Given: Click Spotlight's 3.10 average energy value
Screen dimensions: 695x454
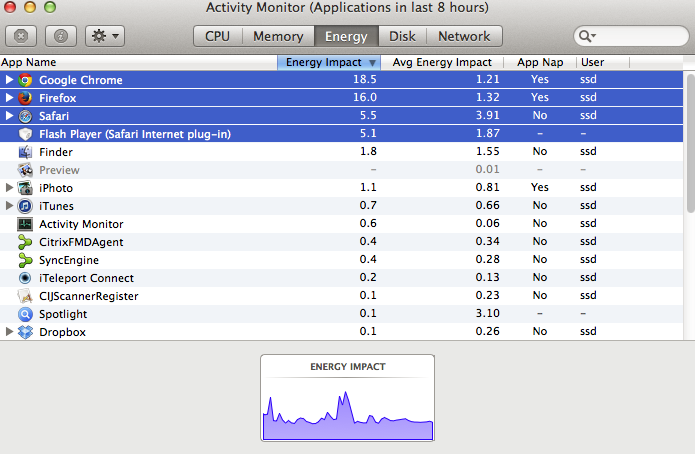Looking at the screenshot, I should click(488, 313).
